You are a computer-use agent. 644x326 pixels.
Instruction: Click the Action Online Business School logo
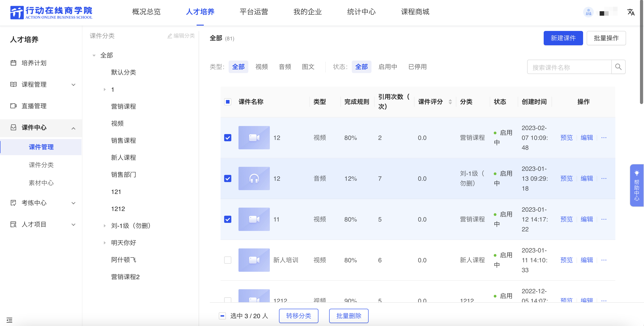coord(51,12)
